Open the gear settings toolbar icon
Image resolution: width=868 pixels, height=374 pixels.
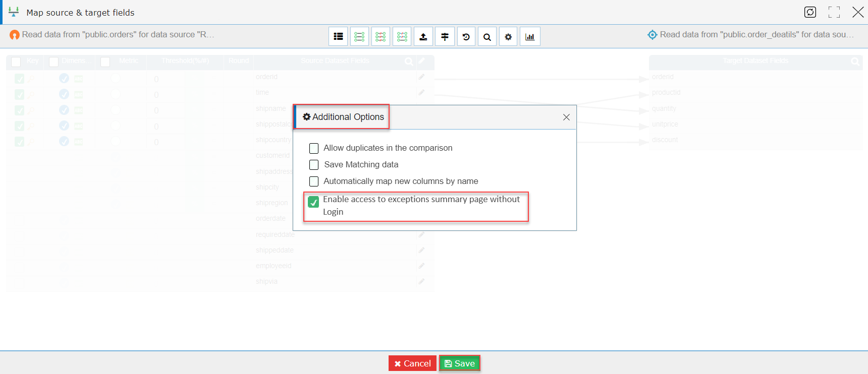tap(508, 36)
